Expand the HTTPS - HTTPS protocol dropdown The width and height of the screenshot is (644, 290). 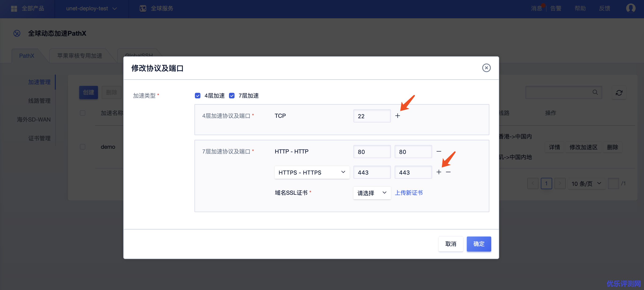click(312, 172)
